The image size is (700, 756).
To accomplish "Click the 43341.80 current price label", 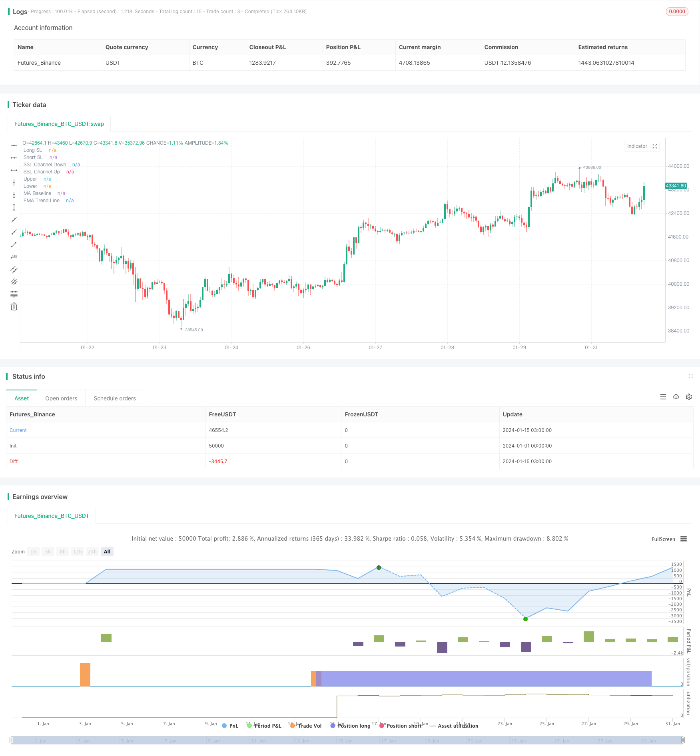I will (676, 186).
